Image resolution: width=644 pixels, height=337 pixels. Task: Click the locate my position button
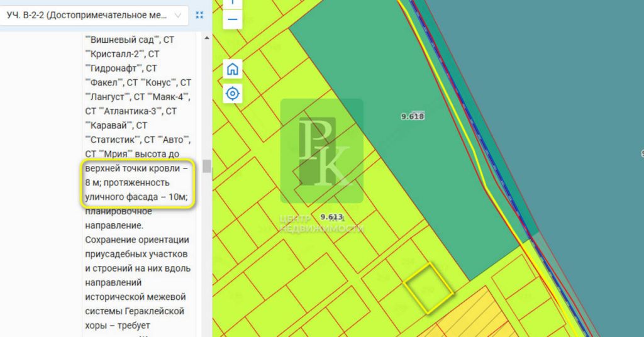[x=233, y=94]
